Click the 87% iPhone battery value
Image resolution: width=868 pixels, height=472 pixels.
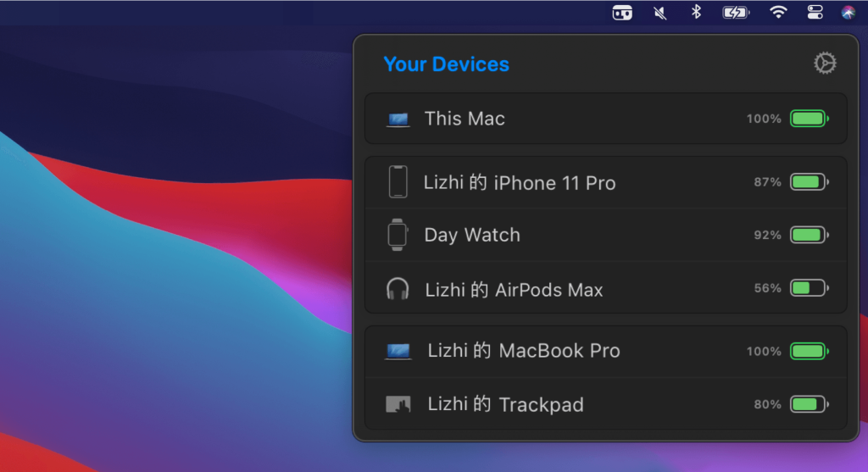[767, 182]
